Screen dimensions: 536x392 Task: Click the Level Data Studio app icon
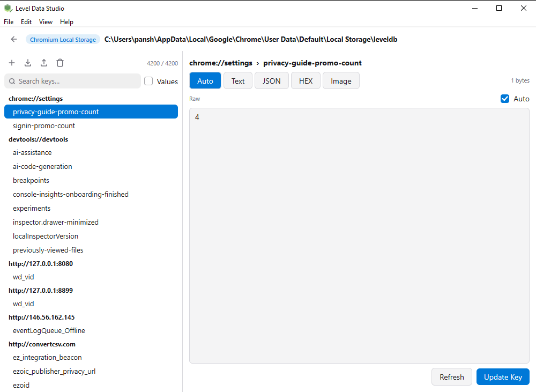tap(8, 8)
